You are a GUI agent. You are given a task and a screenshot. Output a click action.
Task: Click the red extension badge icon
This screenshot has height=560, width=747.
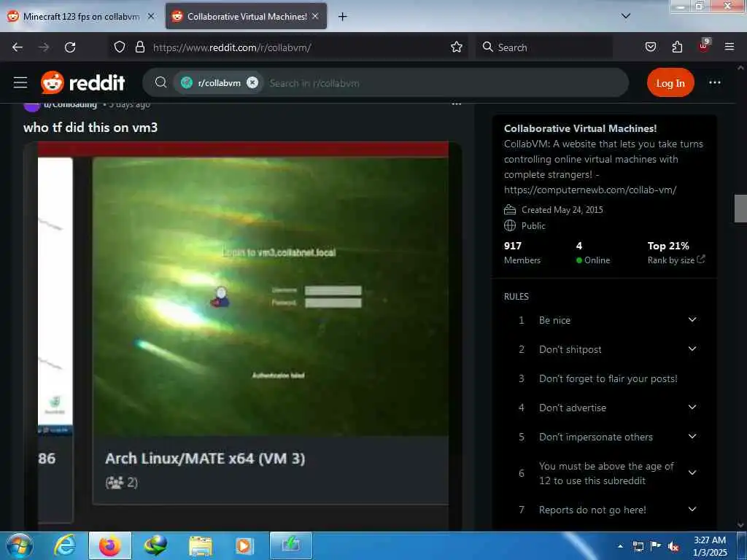[x=704, y=46]
